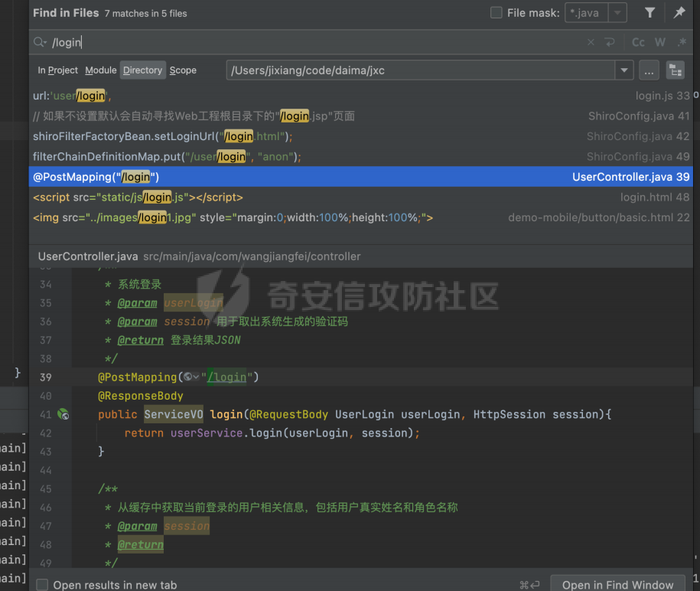
Task: Expand the directory path dropdown arrow
Action: (x=624, y=70)
